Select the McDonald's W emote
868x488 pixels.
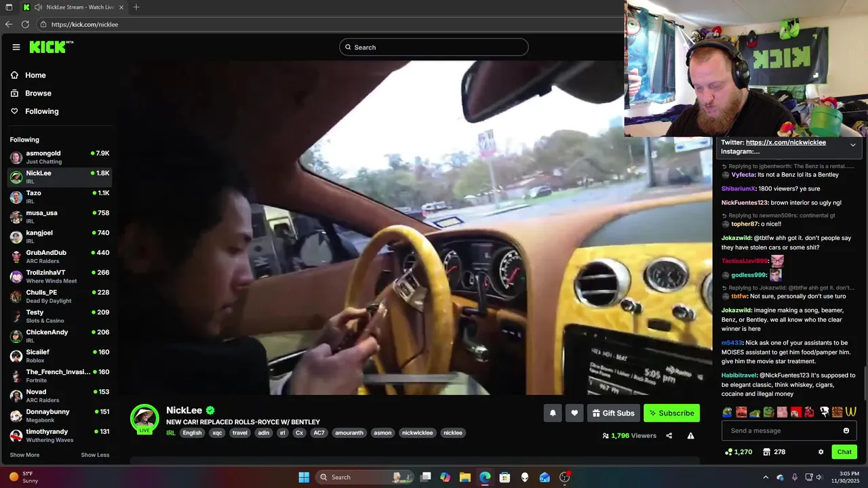851,411
